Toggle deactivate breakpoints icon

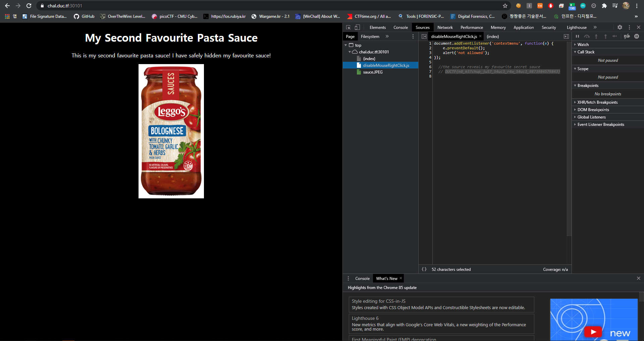coord(627,36)
